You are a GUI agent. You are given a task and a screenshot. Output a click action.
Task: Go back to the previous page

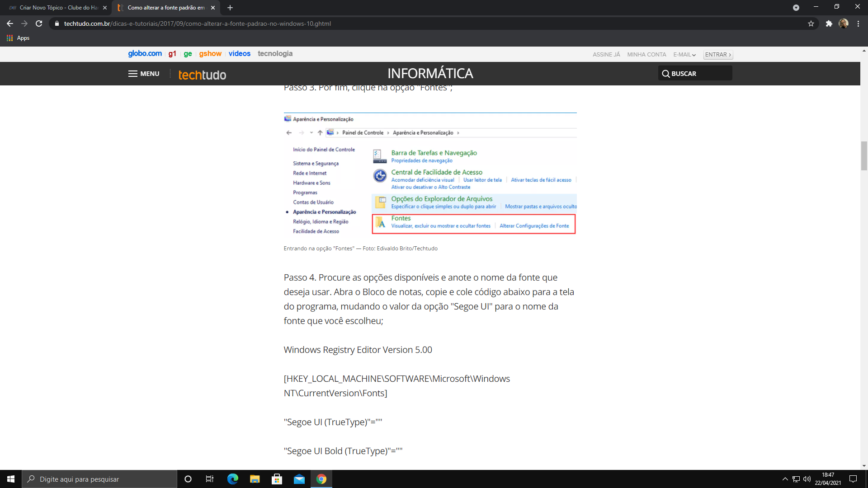coord(10,23)
